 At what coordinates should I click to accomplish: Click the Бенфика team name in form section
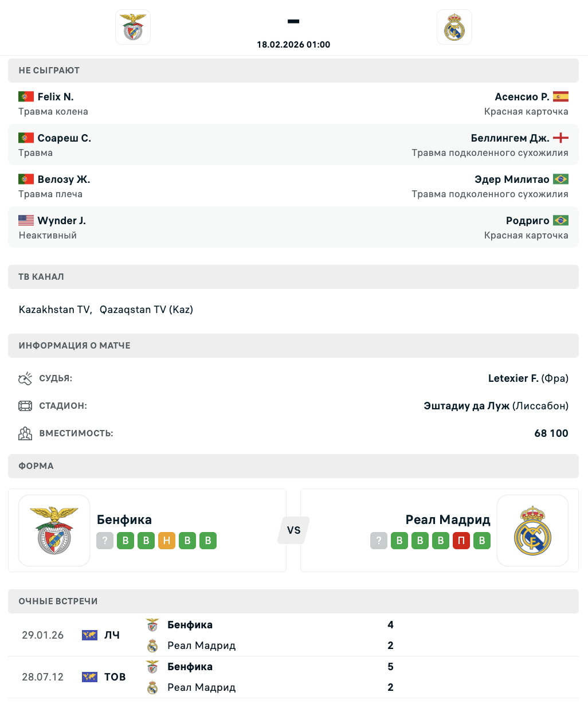point(124,520)
